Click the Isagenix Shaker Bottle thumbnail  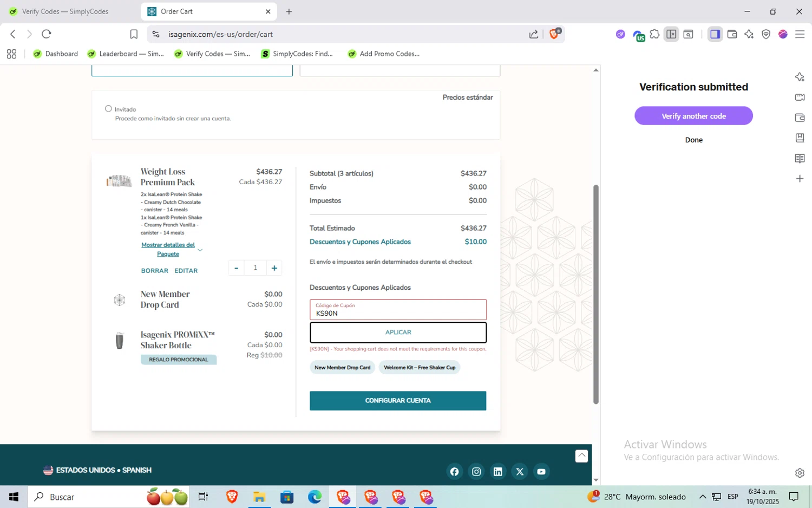click(x=120, y=341)
